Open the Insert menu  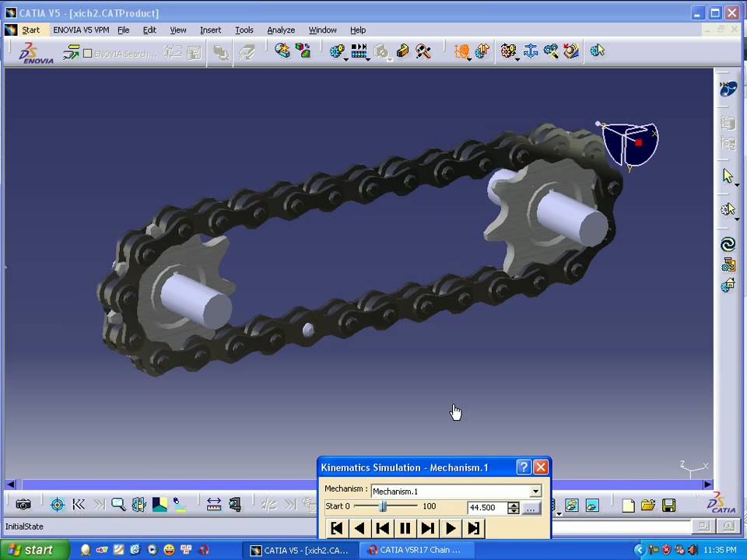[x=210, y=30]
